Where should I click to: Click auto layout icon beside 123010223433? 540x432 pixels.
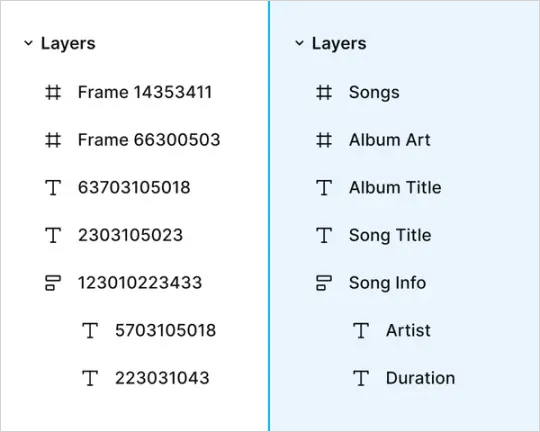[x=53, y=283]
